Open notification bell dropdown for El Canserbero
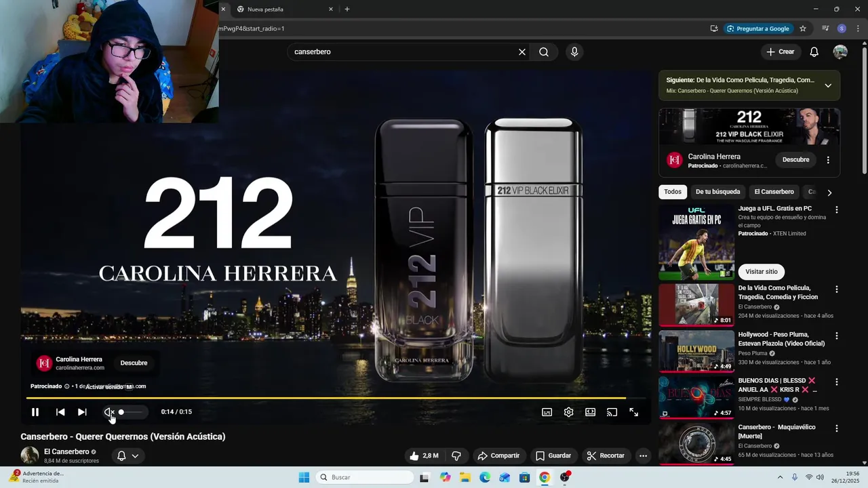Screen dimensions: 868x488 [x=128, y=455]
